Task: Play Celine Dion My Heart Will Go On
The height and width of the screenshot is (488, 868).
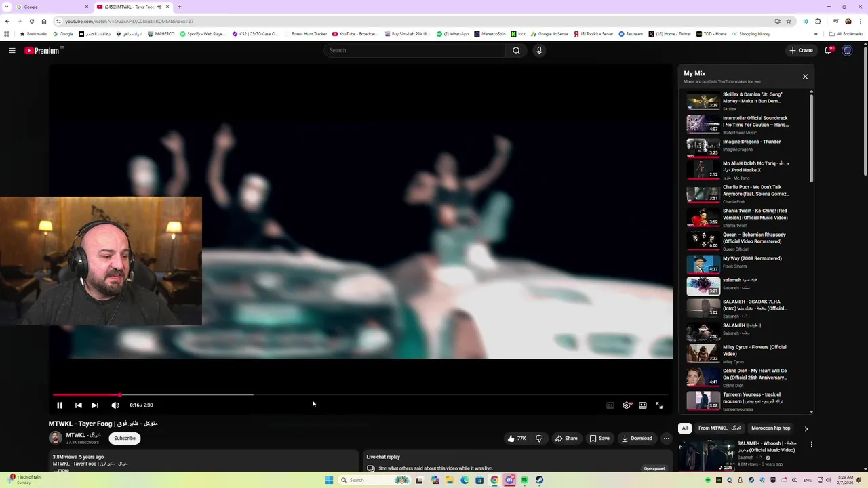Action: point(746,378)
